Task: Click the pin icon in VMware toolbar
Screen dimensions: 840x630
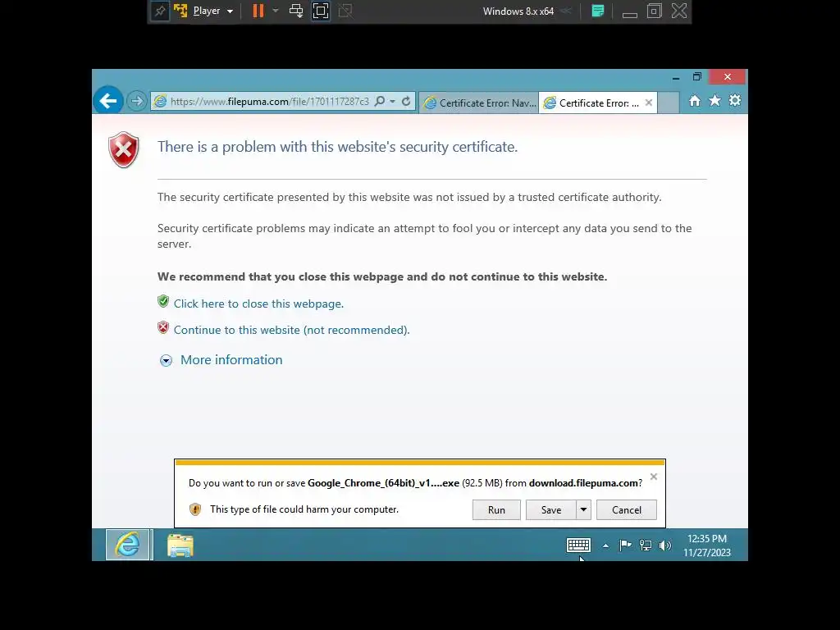Action: coord(160,11)
